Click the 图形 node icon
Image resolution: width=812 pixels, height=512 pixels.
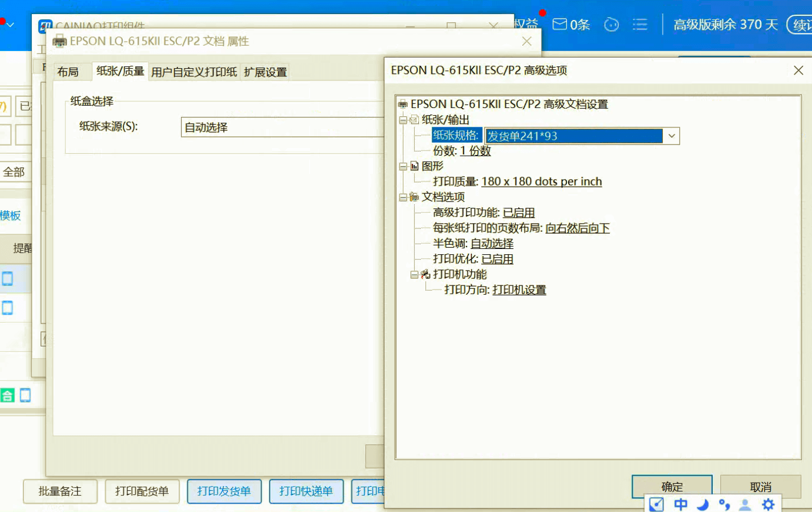(x=414, y=166)
